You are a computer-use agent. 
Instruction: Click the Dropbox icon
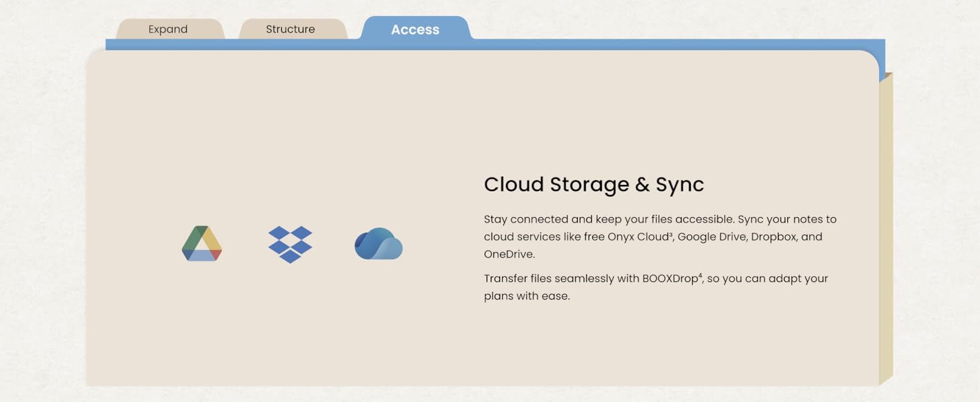[290, 245]
